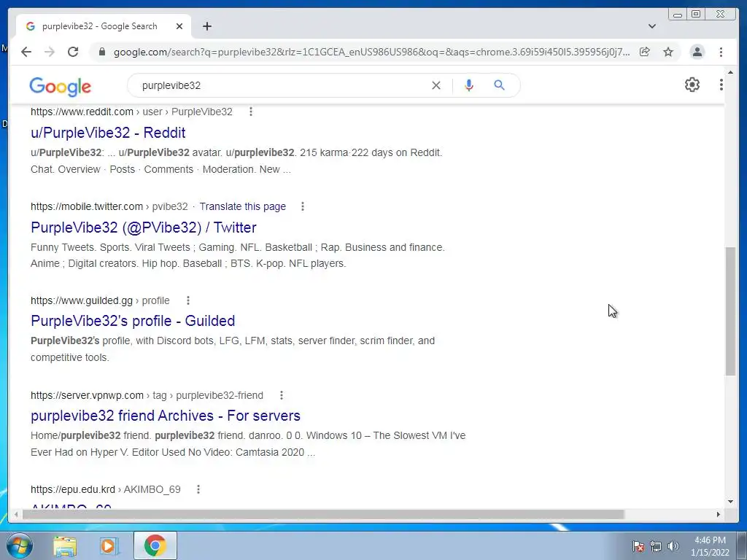The height and width of the screenshot is (560, 747).
Task: Open more options for the Guilded result
Action: click(188, 300)
